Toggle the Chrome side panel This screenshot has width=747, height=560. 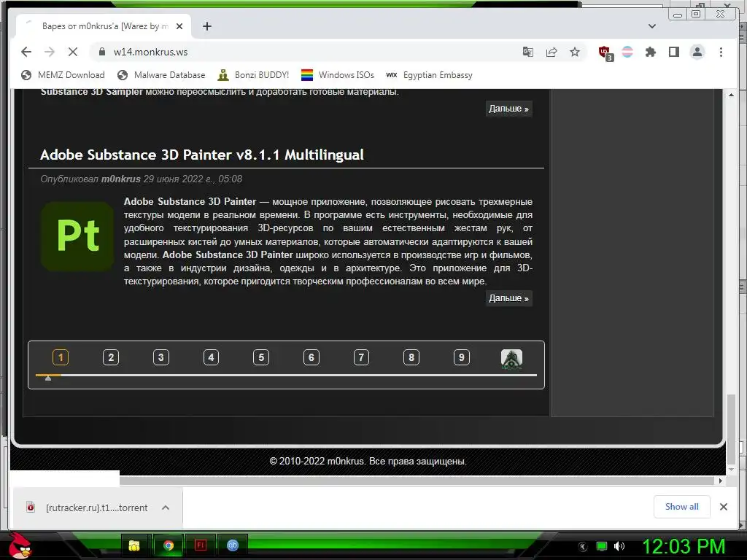coord(673,52)
